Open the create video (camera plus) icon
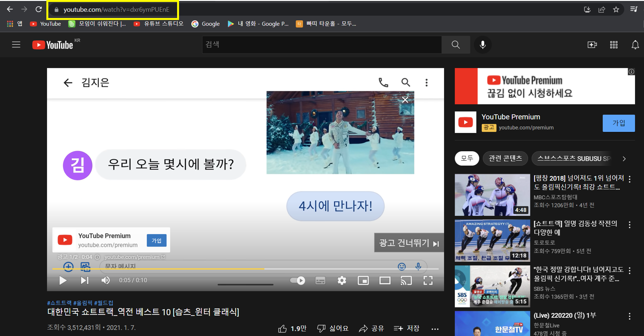 coord(592,45)
